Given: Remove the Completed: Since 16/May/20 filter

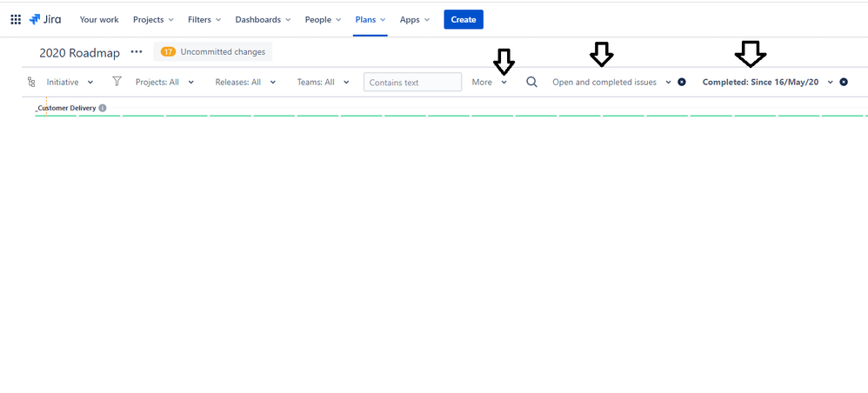Looking at the screenshot, I should click(844, 82).
